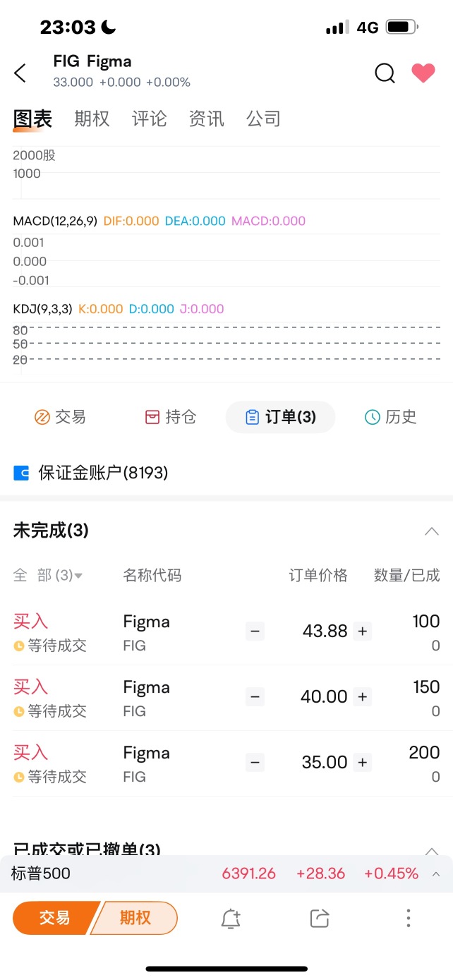Image resolution: width=453 pixels, height=980 pixels.
Task: Tap the blue margin account wallet icon
Action: (x=21, y=473)
